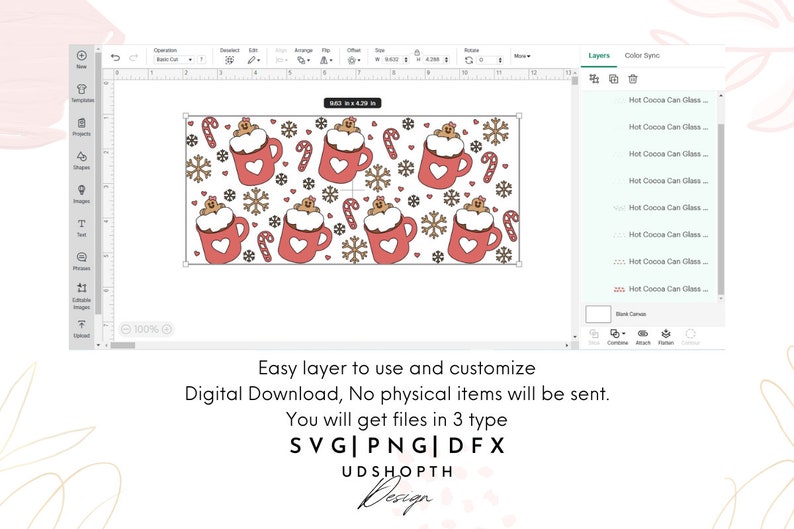This screenshot has height=529, width=794.
Task: Click the bottom-right resize handle
Action: (519, 264)
